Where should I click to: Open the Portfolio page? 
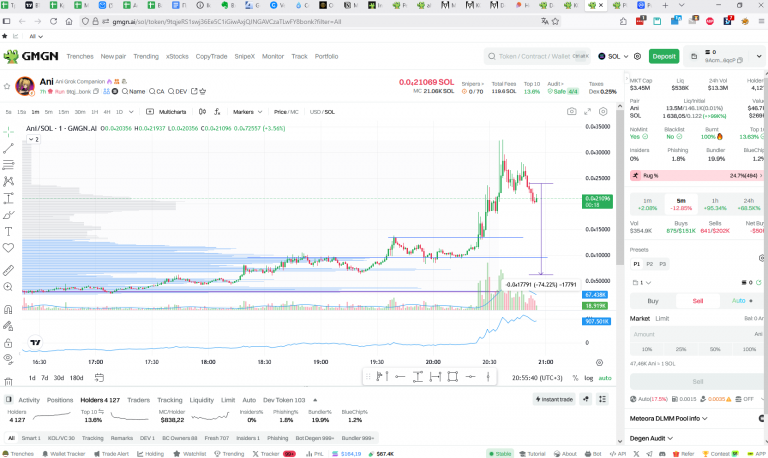(x=326, y=56)
